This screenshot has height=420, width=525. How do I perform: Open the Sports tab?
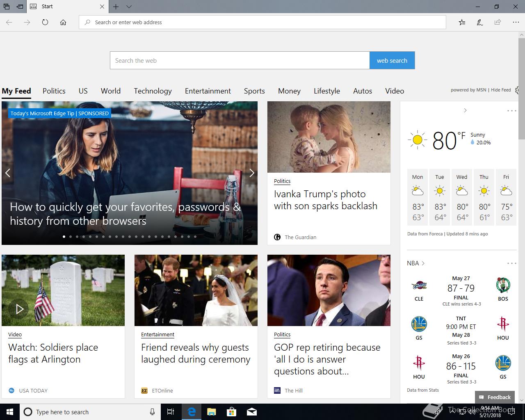[x=254, y=91]
